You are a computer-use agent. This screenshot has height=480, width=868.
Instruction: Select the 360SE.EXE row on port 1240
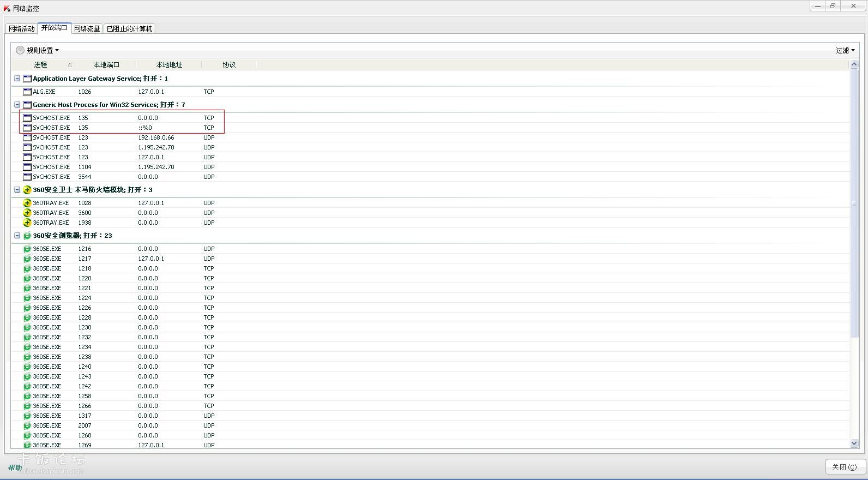coord(431,367)
